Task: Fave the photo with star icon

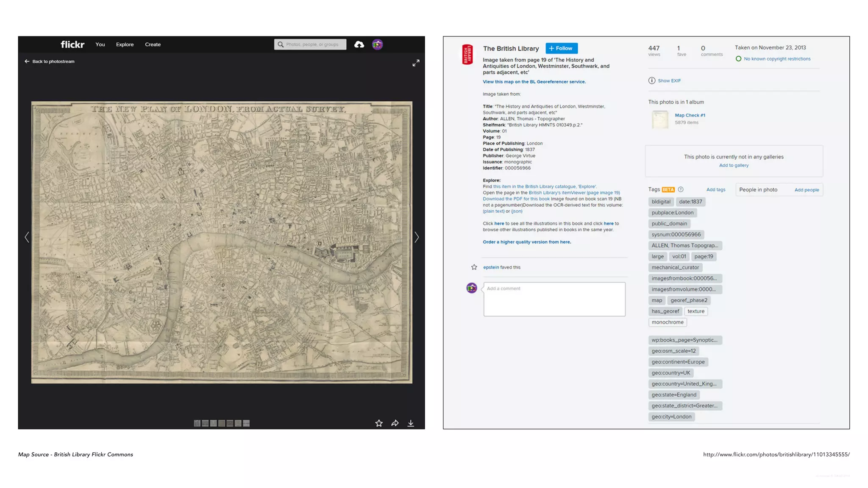Action: (378, 423)
